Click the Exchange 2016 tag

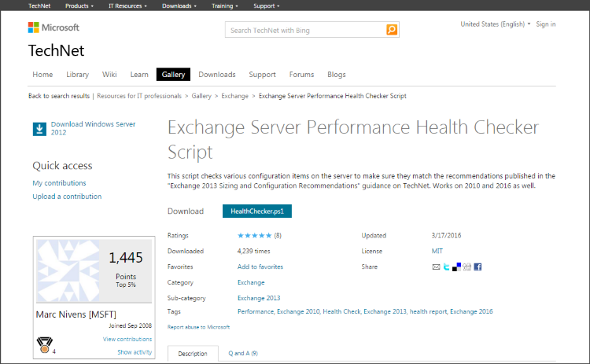point(471,311)
